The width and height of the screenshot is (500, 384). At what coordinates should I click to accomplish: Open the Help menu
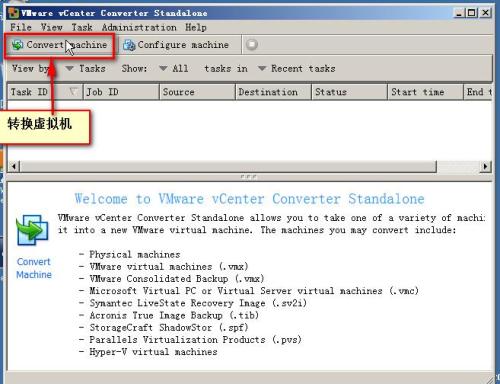click(x=196, y=27)
